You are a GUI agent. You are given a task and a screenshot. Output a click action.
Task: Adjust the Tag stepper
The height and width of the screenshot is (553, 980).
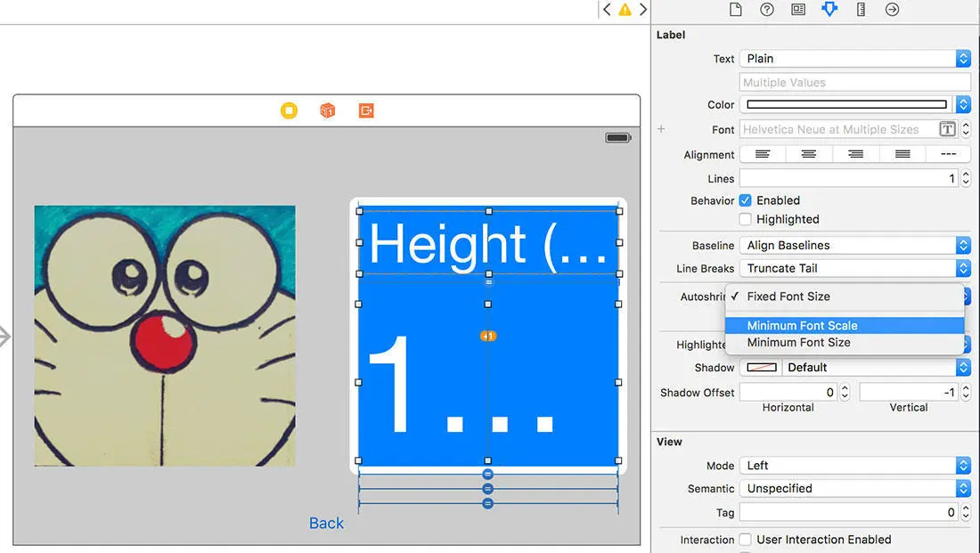(966, 512)
